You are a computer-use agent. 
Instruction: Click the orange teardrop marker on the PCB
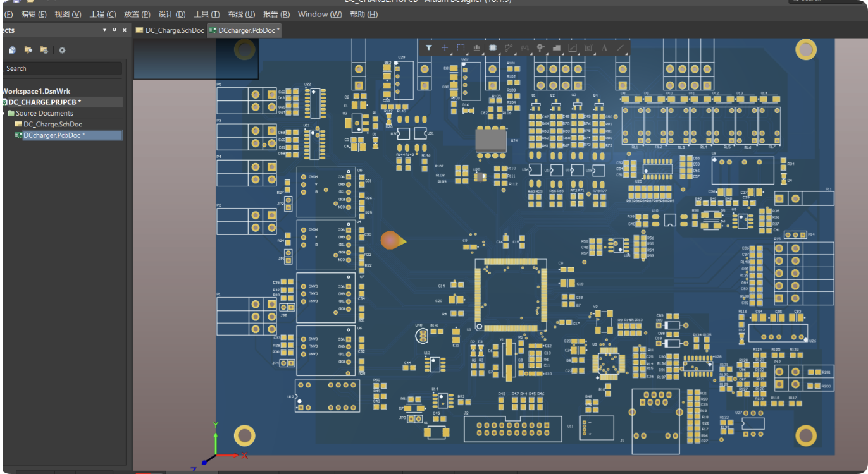(x=393, y=240)
